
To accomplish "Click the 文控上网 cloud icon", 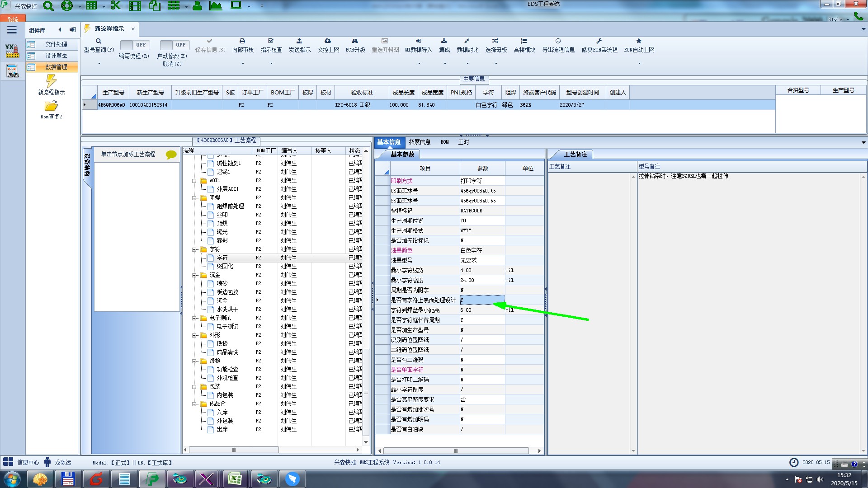I will [328, 41].
